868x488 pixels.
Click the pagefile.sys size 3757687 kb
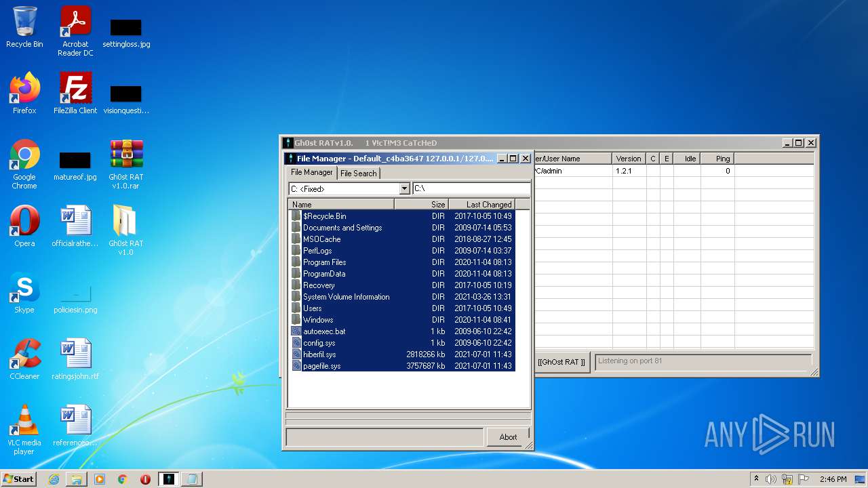pyautogui.click(x=426, y=366)
